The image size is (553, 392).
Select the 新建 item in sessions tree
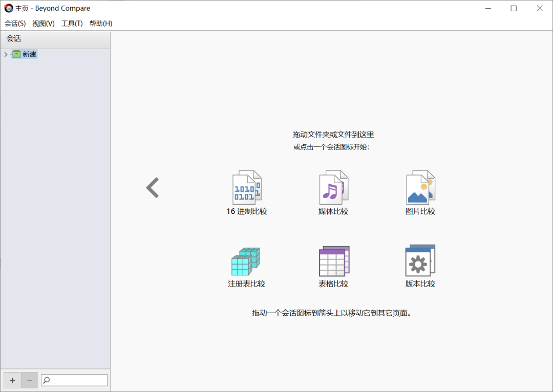[x=29, y=54]
